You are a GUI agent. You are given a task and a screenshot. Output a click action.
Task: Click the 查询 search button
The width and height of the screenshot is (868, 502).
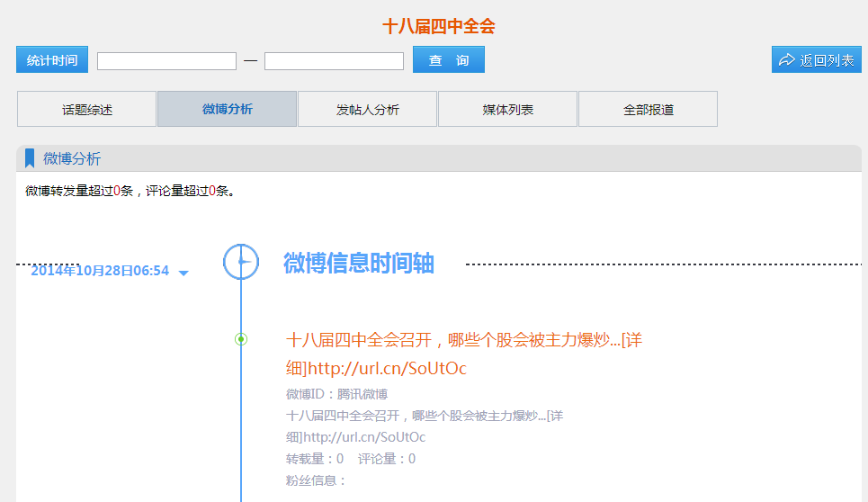click(448, 60)
